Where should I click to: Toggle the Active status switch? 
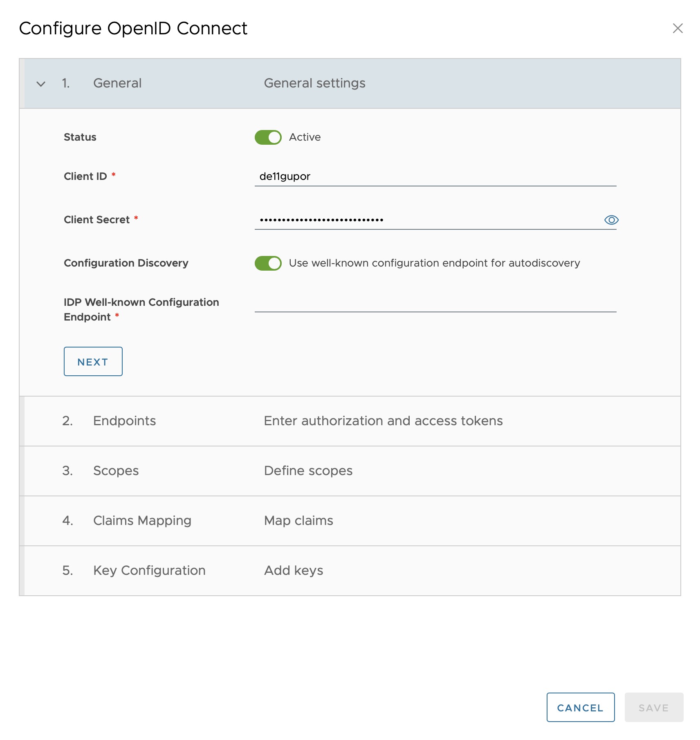268,137
